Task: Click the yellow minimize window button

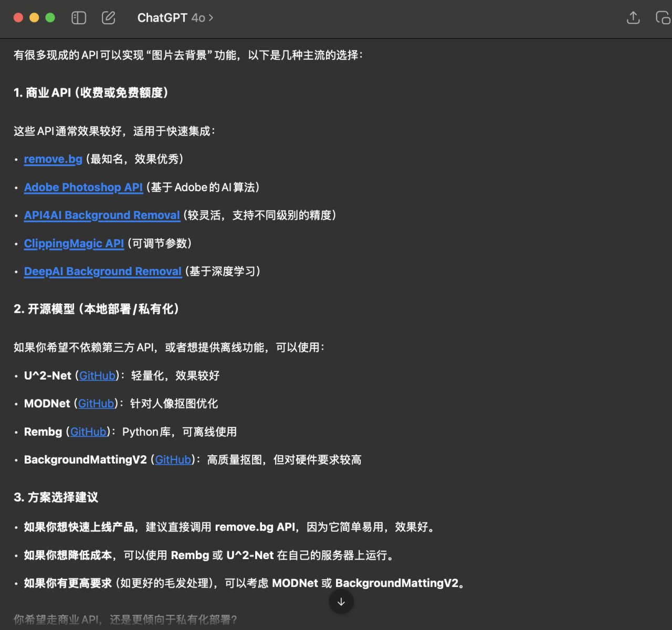Action: [34, 18]
